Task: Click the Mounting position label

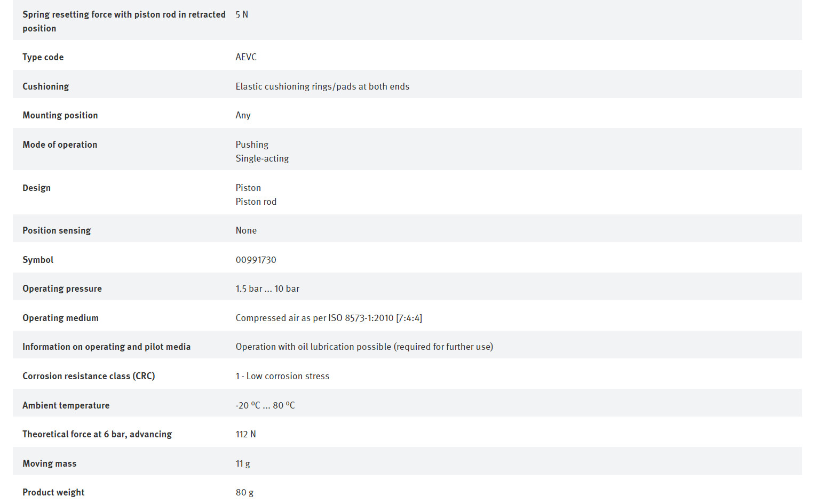Action: 60,115
